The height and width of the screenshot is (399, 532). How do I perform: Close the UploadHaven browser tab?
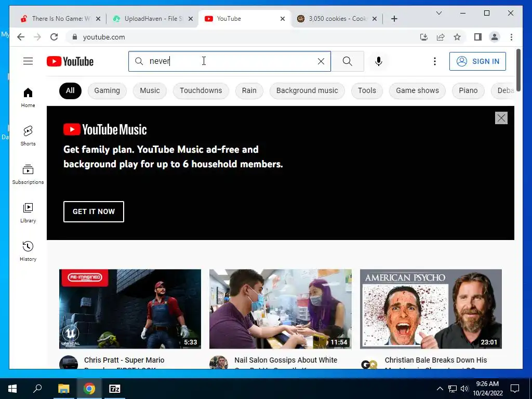click(x=191, y=19)
